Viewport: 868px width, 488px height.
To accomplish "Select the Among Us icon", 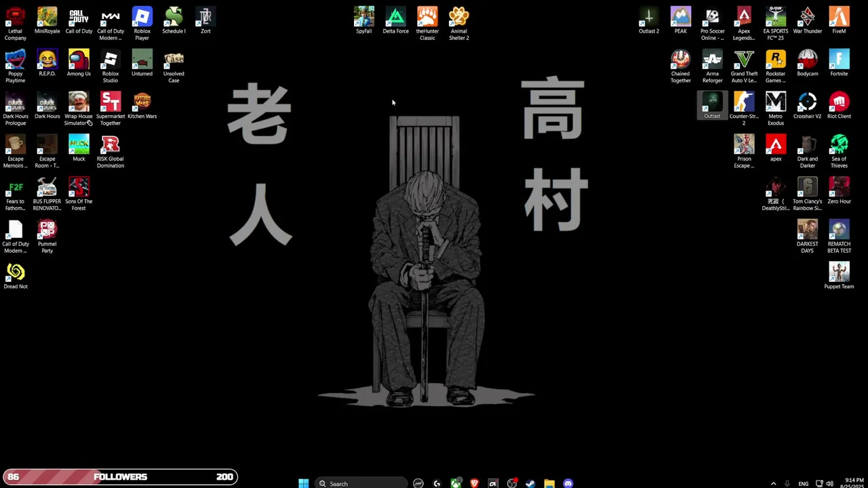I will pyautogui.click(x=79, y=63).
